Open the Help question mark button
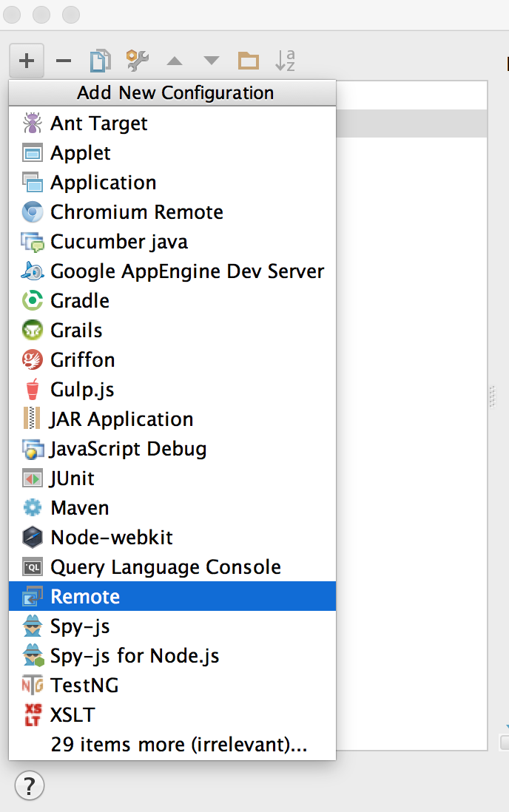Screen dimensions: 509x812 (x=30, y=785)
